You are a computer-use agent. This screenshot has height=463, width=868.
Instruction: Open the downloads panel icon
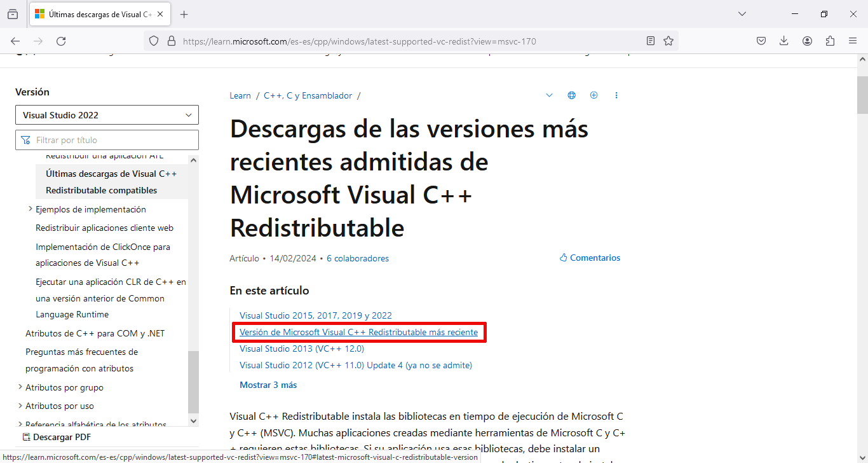click(x=784, y=41)
